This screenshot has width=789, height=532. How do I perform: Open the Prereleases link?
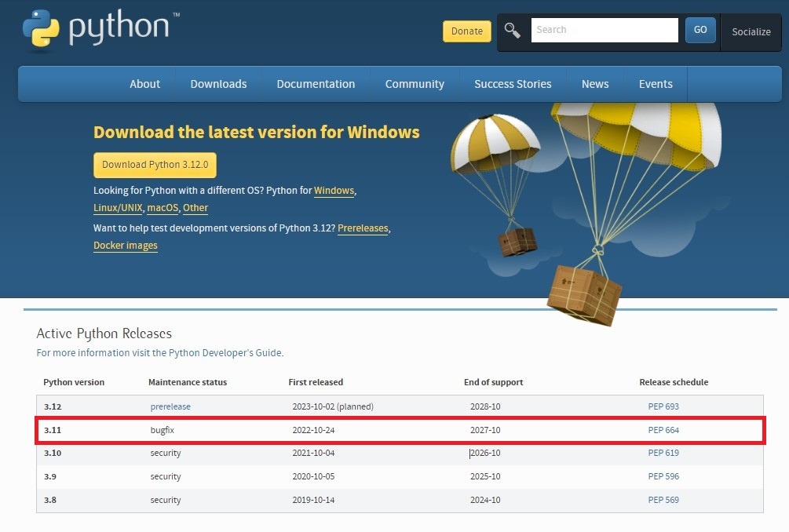(363, 228)
